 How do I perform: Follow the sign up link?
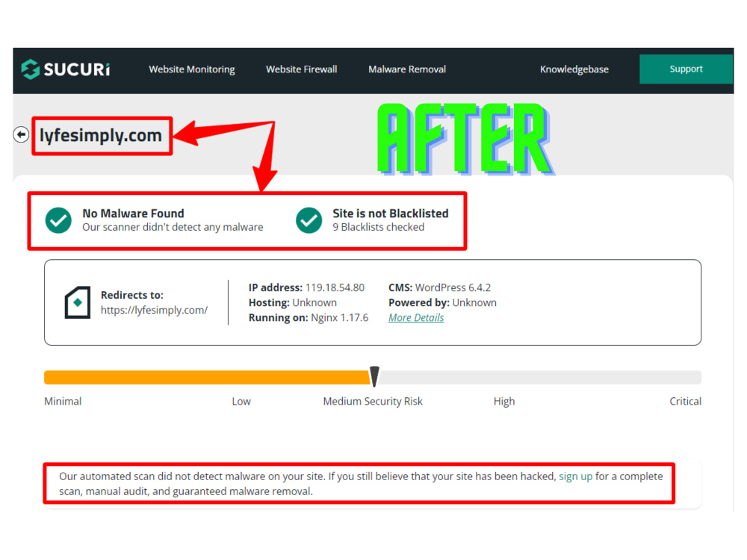(575, 476)
